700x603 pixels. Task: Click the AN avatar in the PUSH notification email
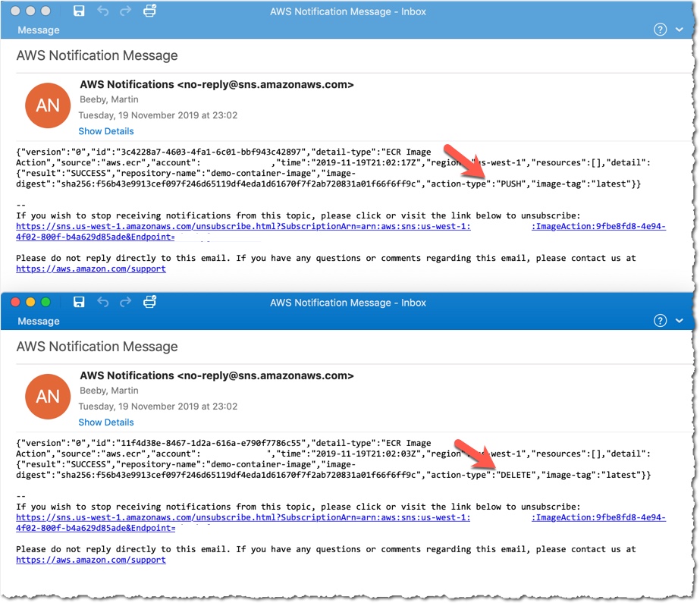click(48, 105)
